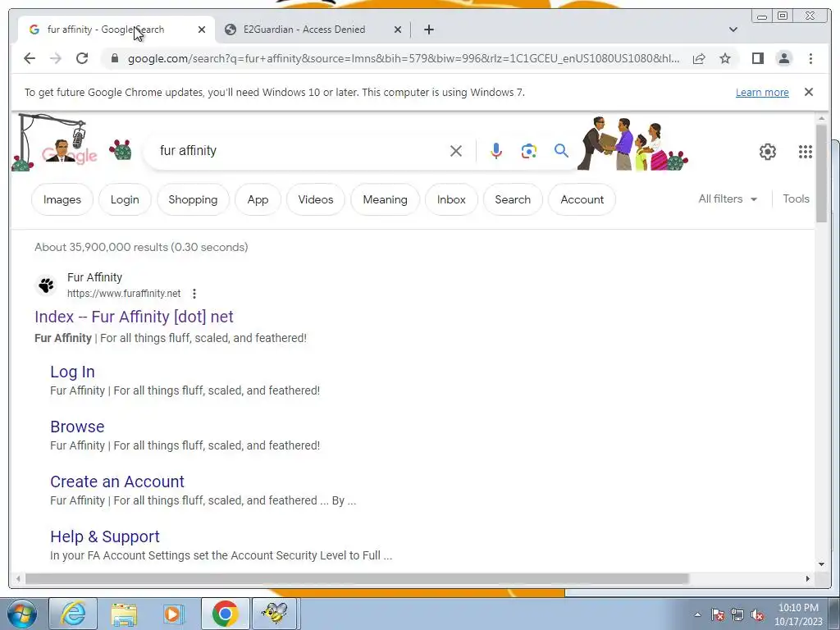The height and width of the screenshot is (630, 840).
Task: Expand the tab search dropdown chevron
Action: (x=733, y=30)
